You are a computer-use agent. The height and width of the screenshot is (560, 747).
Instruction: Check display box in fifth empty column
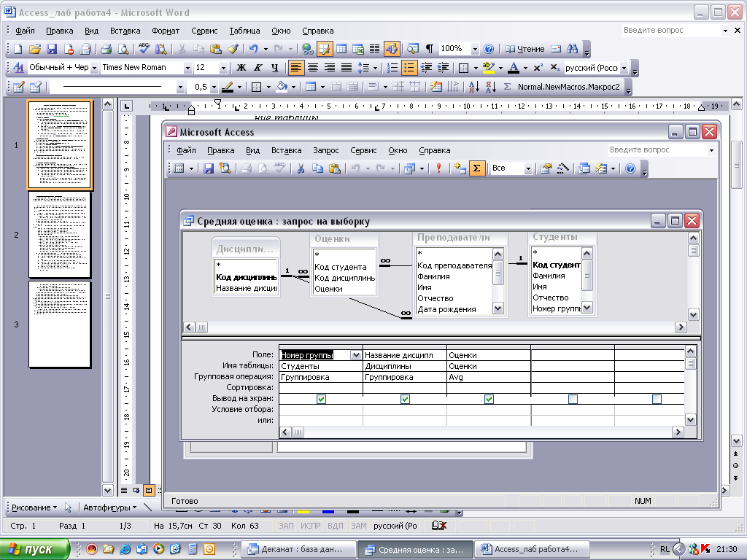(x=657, y=399)
